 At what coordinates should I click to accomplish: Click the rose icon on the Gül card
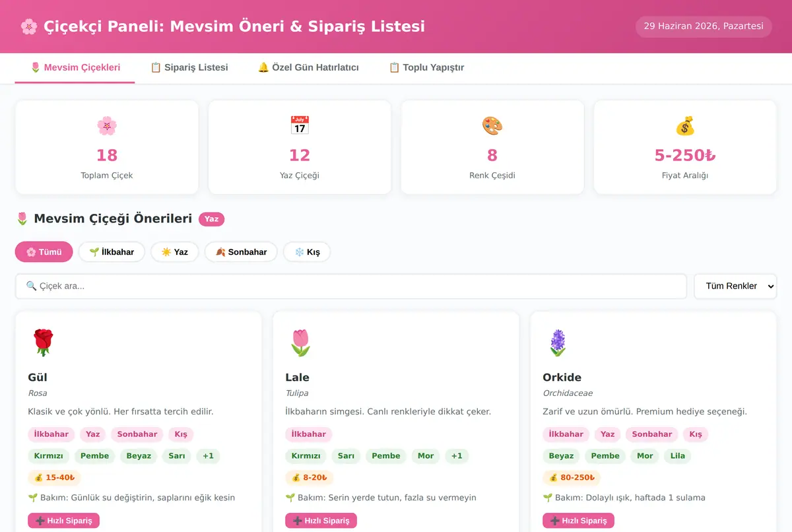coord(43,343)
